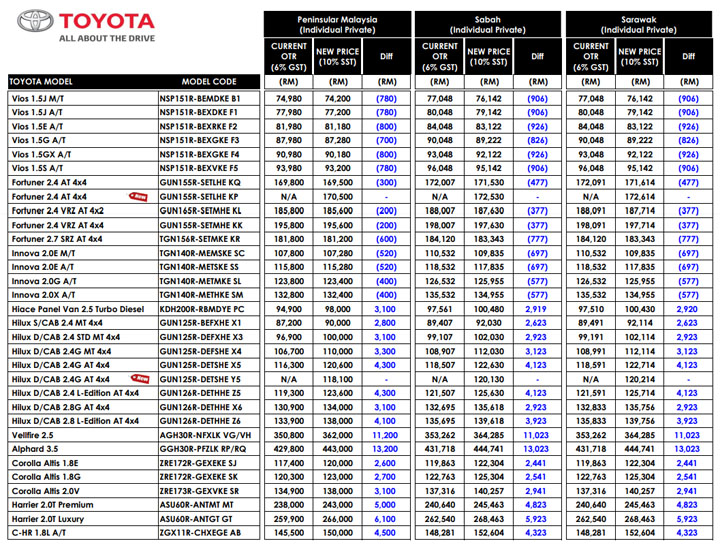Select the 'Fortuner 2.4 VRZ AT 4x2' model name

[x=57, y=211]
